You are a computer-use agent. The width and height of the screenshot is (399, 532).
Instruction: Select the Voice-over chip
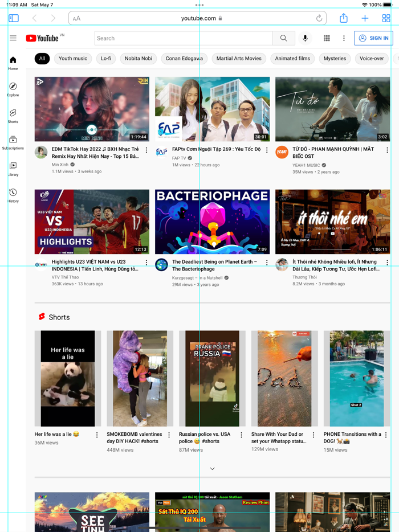coord(372,58)
